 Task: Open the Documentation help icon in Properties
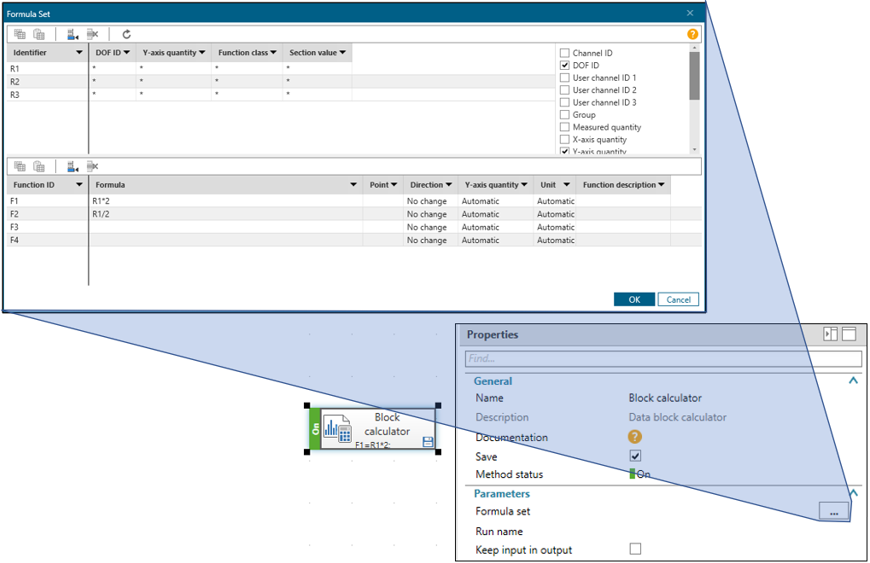tap(634, 437)
